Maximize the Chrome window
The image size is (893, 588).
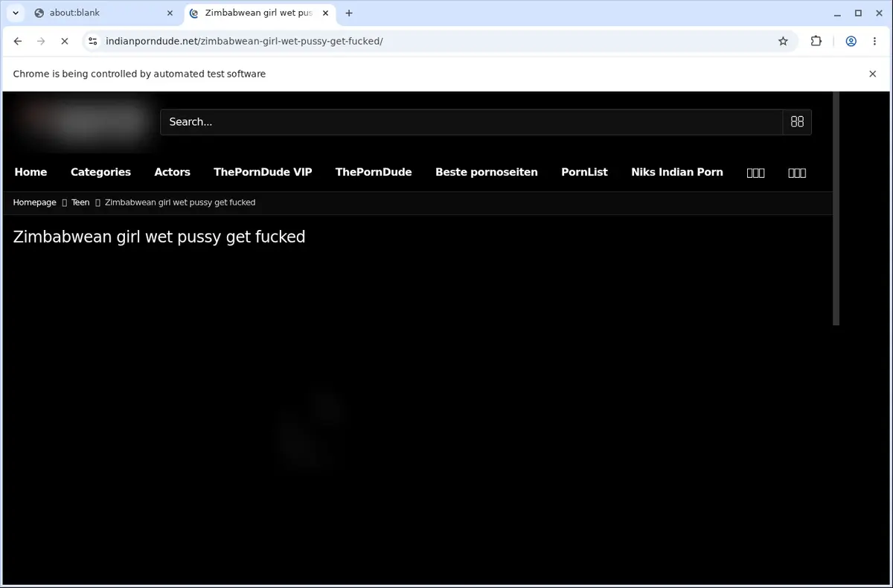[858, 13]
